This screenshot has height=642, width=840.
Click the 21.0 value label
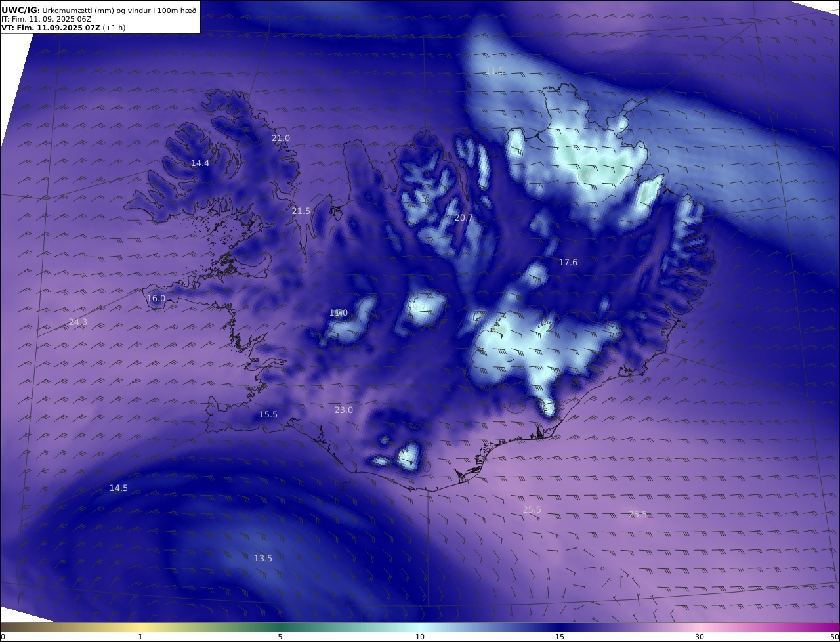(280, 139)
